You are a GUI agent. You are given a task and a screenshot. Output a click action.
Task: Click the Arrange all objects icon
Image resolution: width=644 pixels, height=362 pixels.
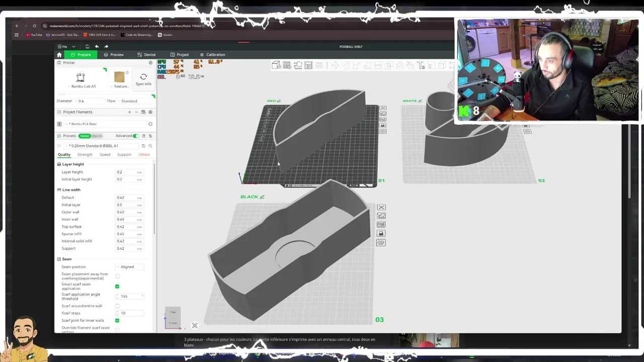click(308, 65)
